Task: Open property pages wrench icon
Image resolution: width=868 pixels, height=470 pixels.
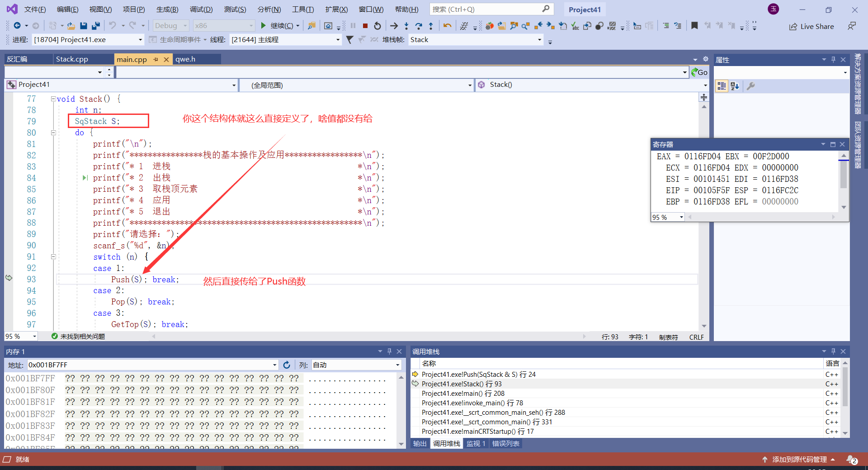Action: [x=750, y=86]
